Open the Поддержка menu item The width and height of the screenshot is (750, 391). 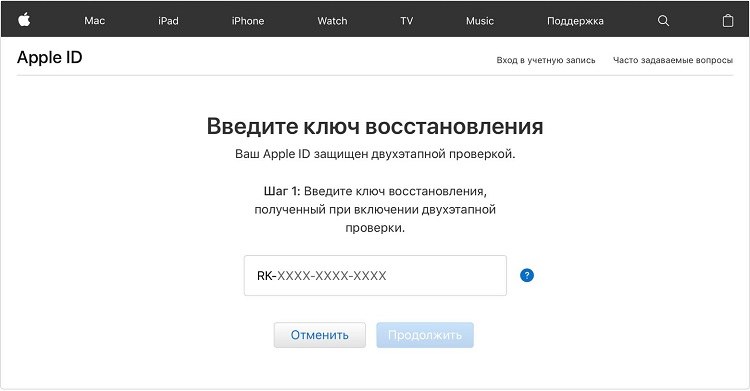[575, 21]
